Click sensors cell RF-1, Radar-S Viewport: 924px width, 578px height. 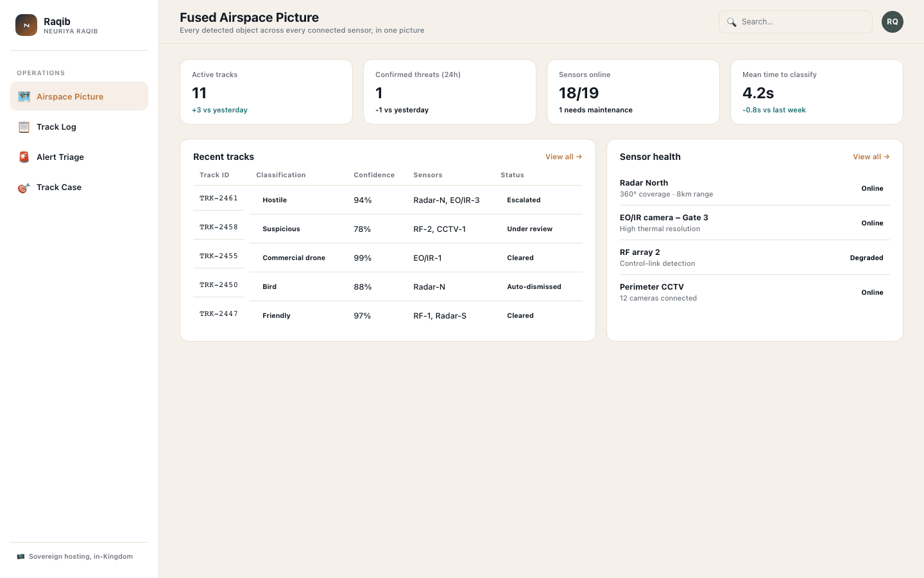440,316
